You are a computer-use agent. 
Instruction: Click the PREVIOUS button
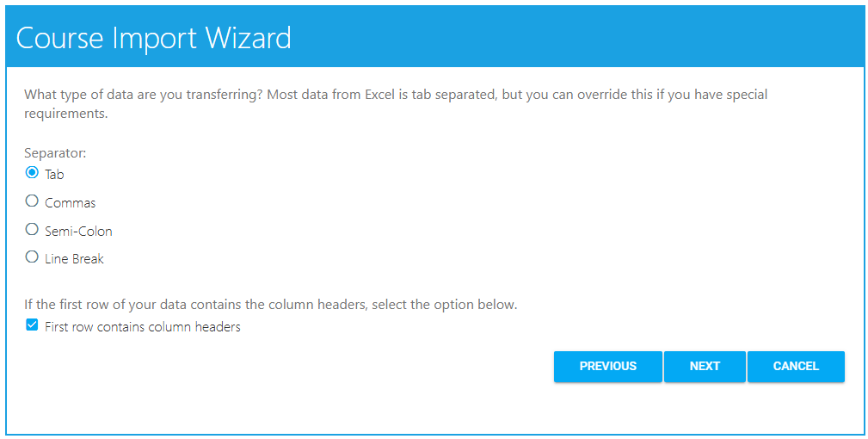(607, 366)
